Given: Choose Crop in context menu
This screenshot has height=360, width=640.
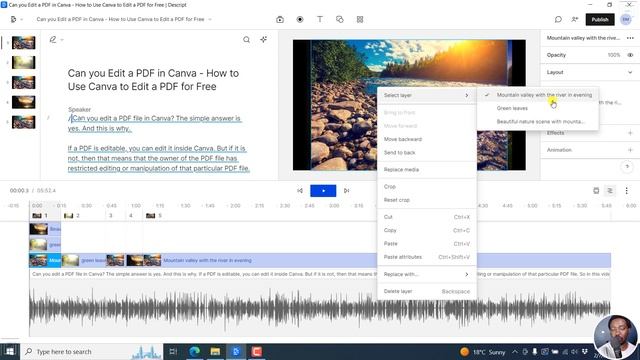Looking at the screenshot, I should [427, 187].
